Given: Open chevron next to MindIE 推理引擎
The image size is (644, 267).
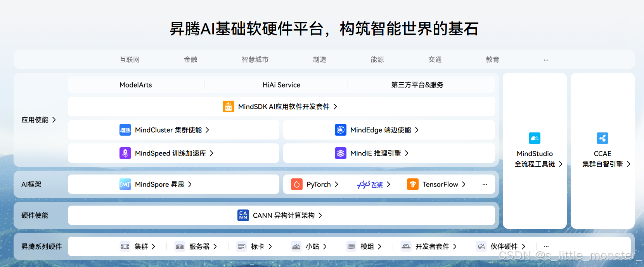Looking at the screenshot, I should [407, 153].
